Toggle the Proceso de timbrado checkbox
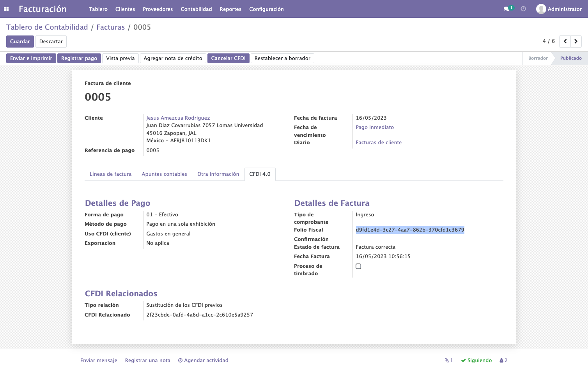Image resolution: width=588 pixels, height=368 pixels. tap(358, 266)
